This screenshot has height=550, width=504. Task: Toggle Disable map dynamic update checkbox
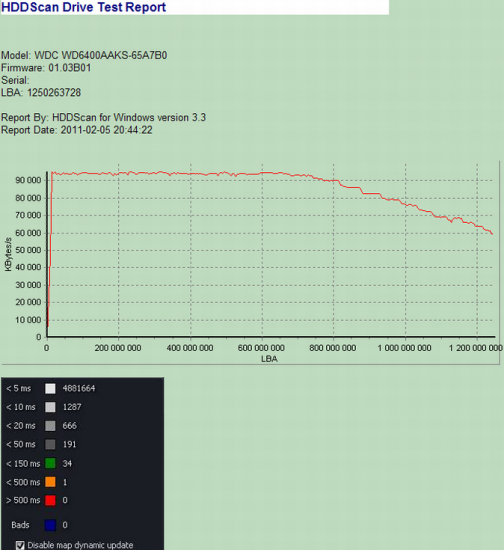coord(20,545)
